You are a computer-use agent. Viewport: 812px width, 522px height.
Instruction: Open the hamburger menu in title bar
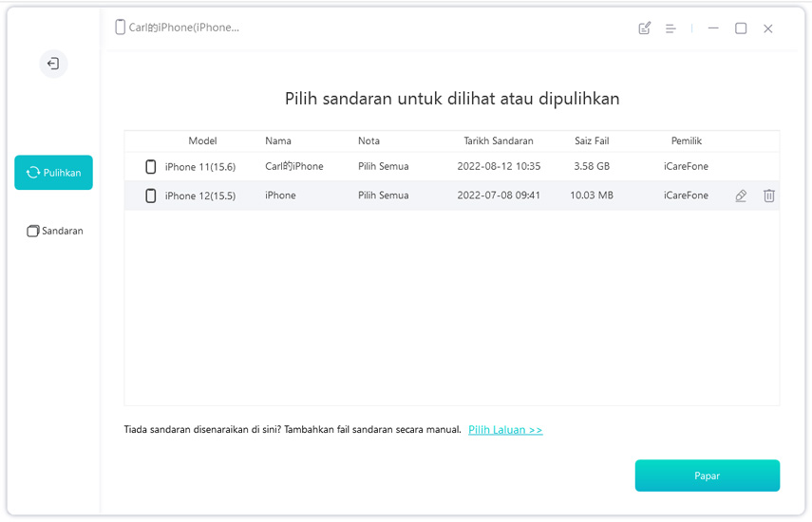[670, 28]
